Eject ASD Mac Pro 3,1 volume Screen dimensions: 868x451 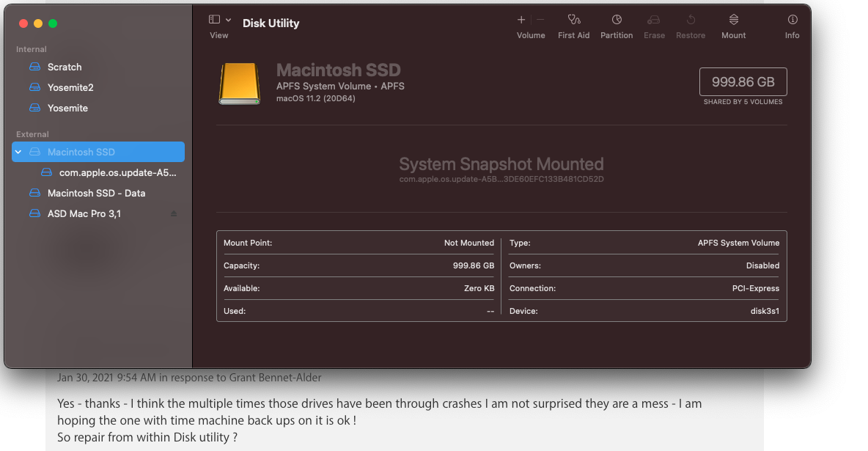174,213
